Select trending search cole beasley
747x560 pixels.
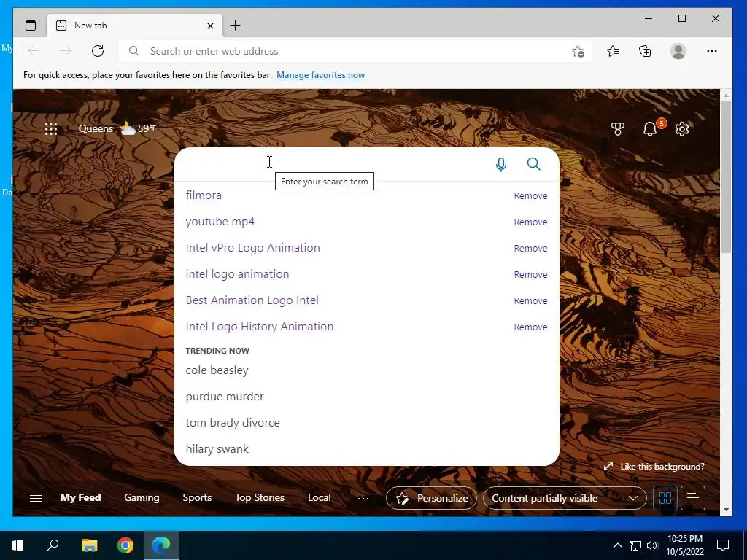click(x=217, y=370)
